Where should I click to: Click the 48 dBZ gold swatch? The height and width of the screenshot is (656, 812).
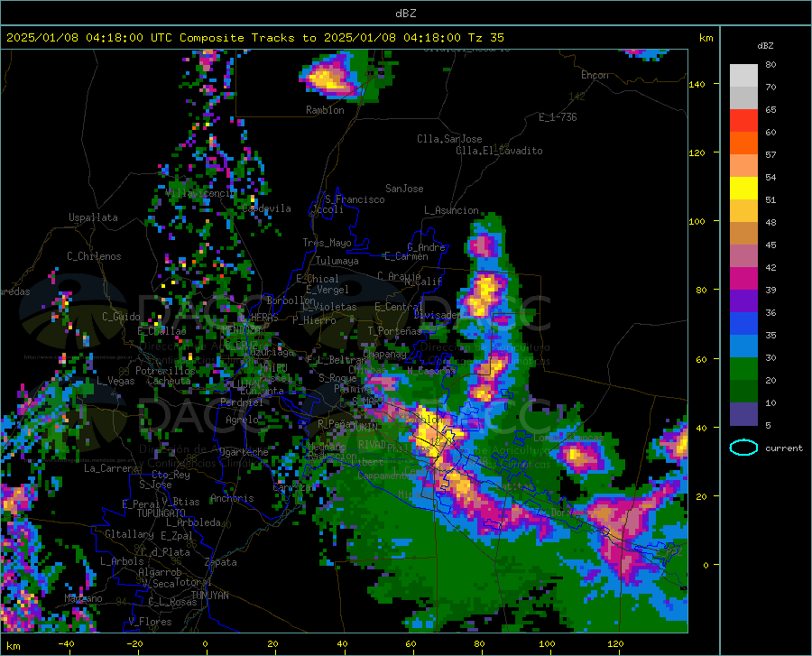click(743, 211)
